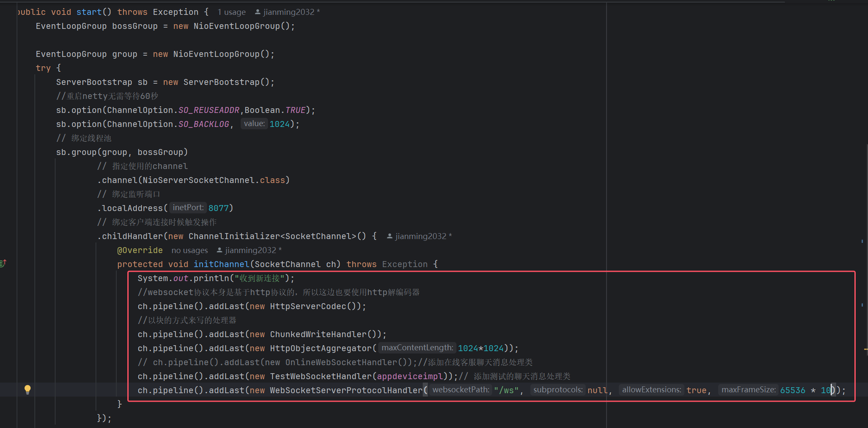Screen dimensions: 868x428
Task: Click WebSocketServerProtocolHandler class name
Action: (346, 391)
